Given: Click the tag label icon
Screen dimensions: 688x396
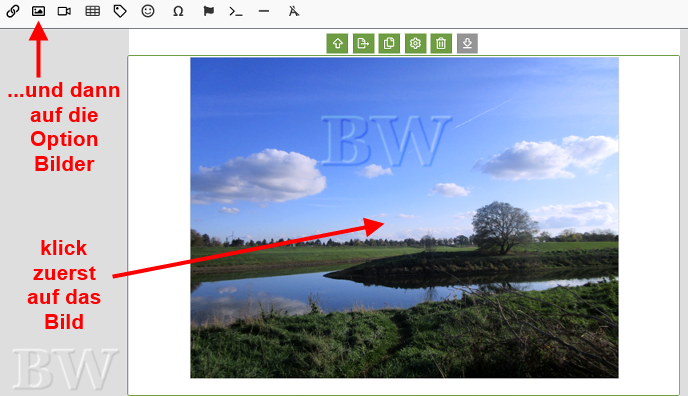Looking at the screenshot, I should tap(120, 11).
